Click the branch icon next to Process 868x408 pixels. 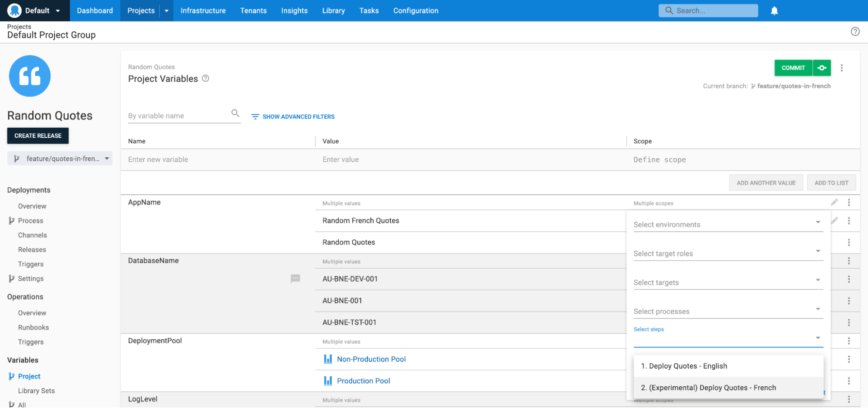tap(11, 220)
